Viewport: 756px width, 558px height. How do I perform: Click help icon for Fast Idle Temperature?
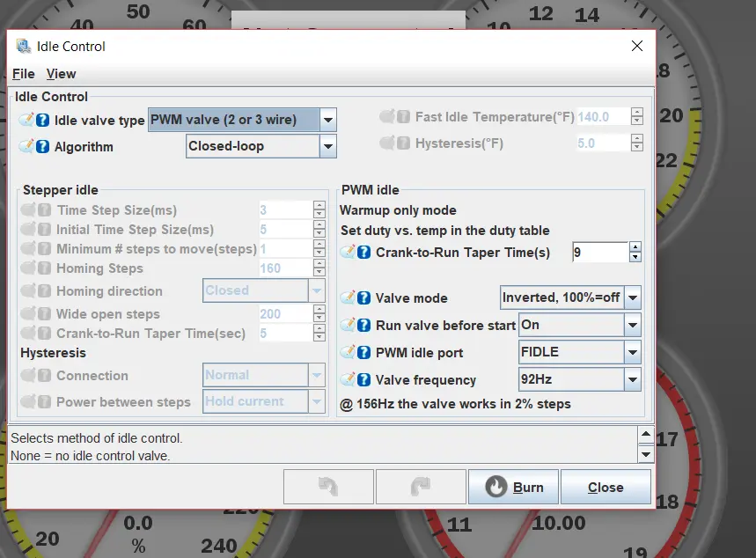pyautogui.click(x=403, y=117)
